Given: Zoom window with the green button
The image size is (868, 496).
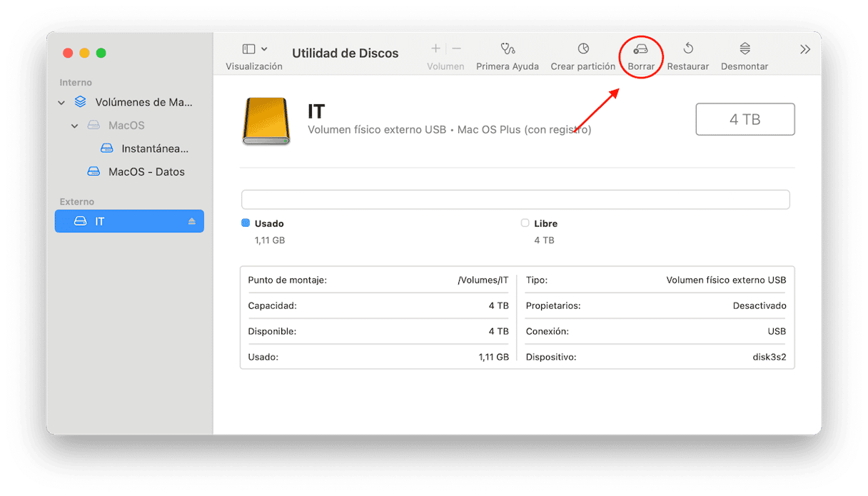Looking at the screenshot, I should pyautogui.click(x=101, y=53).
